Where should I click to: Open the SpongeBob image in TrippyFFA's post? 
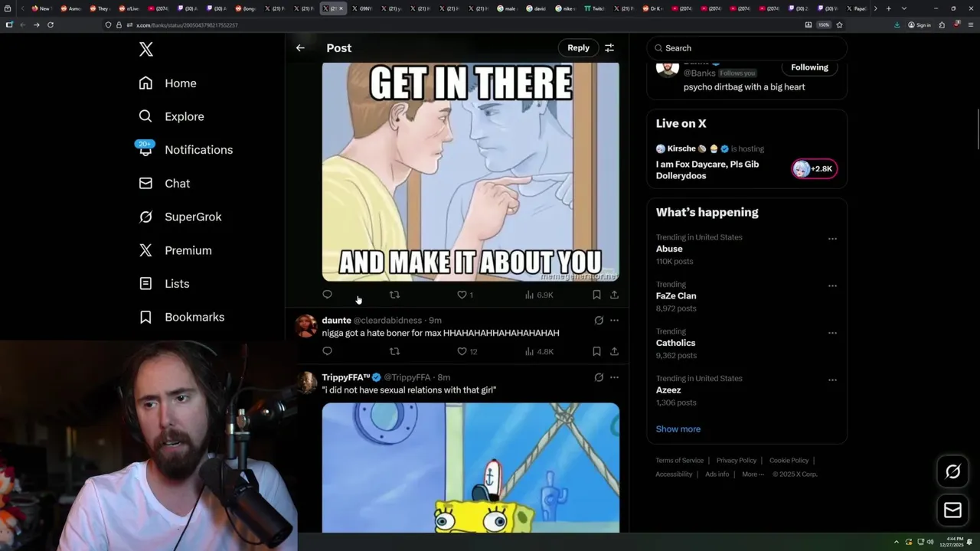coord(470,468)
